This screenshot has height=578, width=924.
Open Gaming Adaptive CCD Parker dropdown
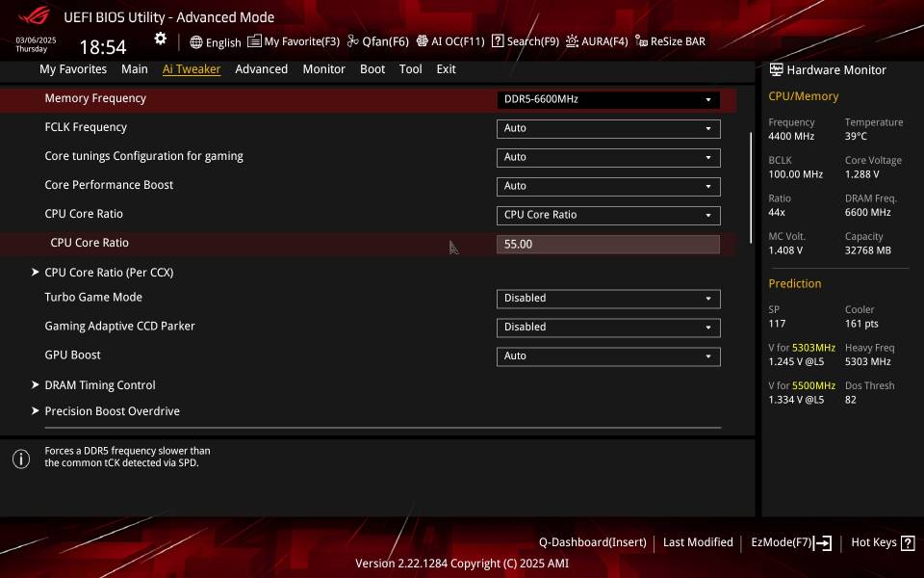point(608,327)
